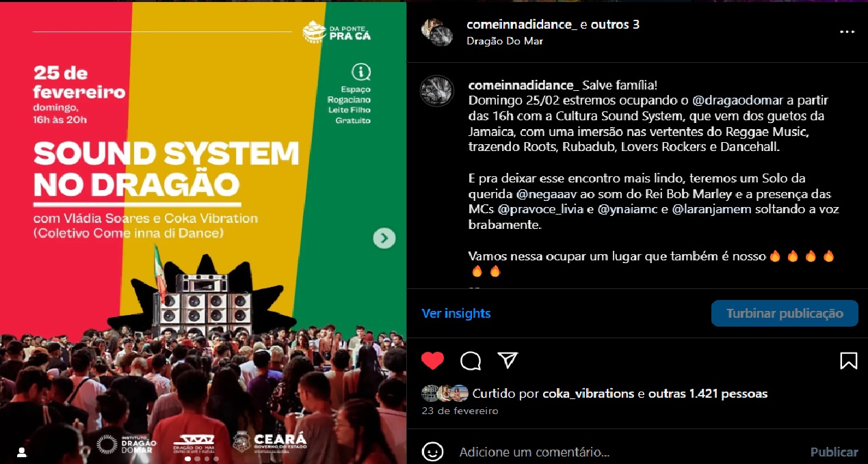
Task: Open the coka_vibrations profile from likes
Action: coord(588,394)
